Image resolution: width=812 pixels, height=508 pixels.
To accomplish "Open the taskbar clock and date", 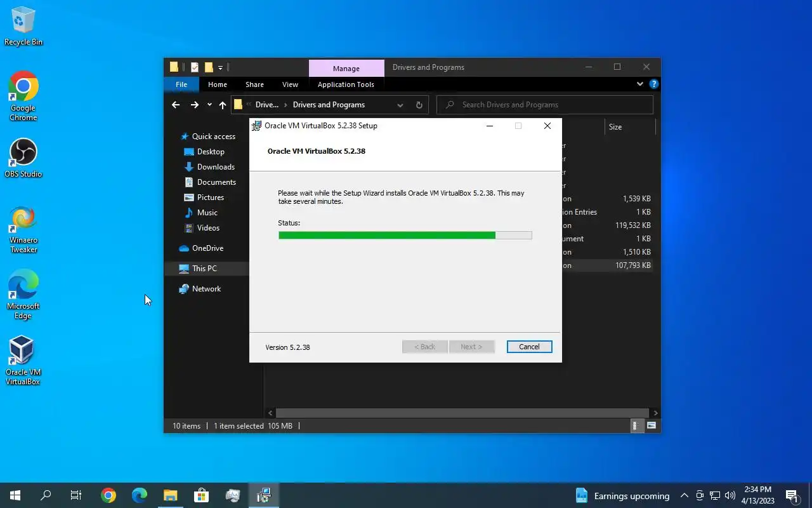I will click(758, 495).
